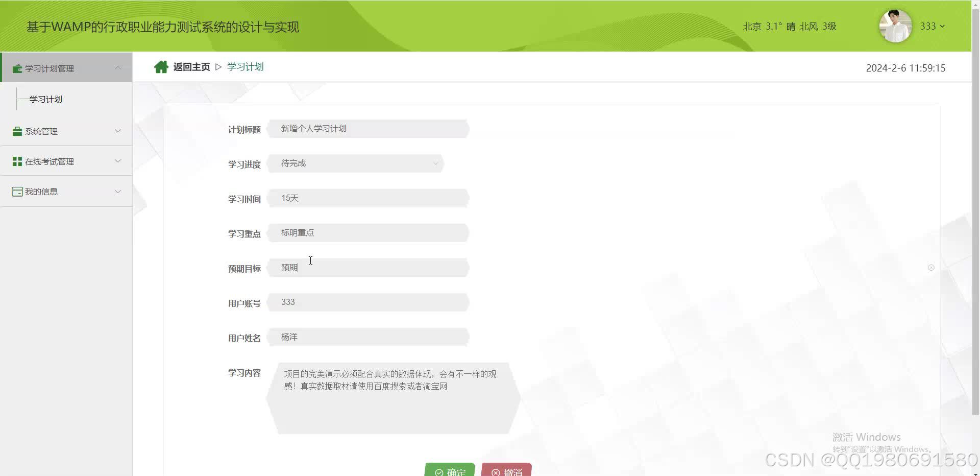Click the green home icon
The image size is (980, 476).
coord(161,67)
